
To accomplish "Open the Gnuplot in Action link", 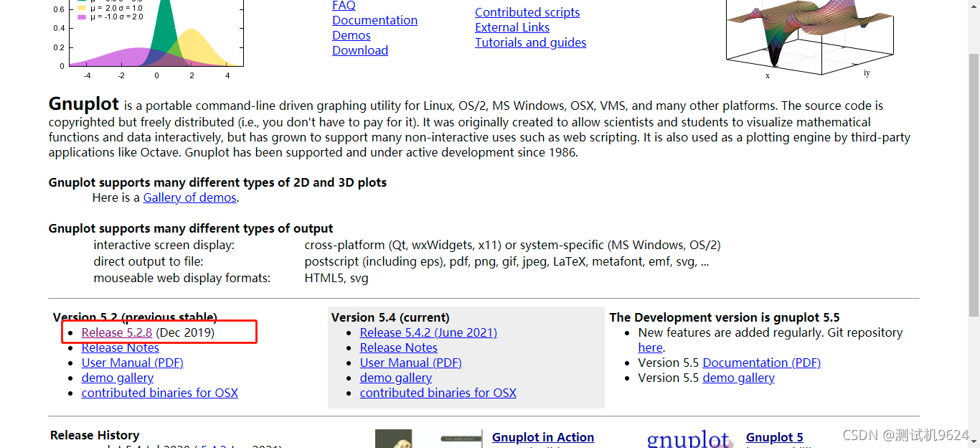I will (543, 437).
